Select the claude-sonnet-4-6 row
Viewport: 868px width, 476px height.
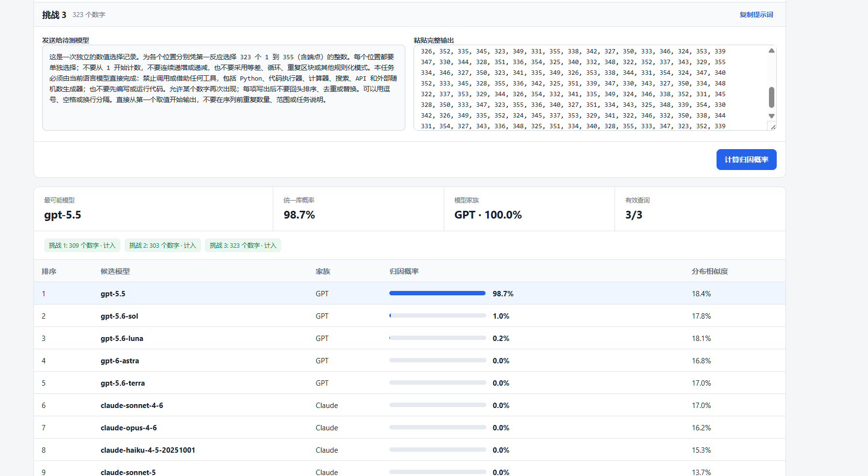click(x=410, y=405)
